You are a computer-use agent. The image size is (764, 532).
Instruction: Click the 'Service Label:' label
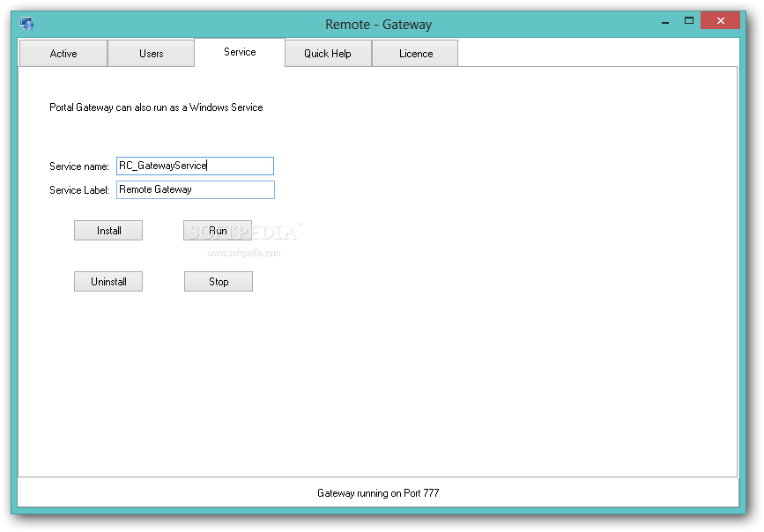point(79,190)
